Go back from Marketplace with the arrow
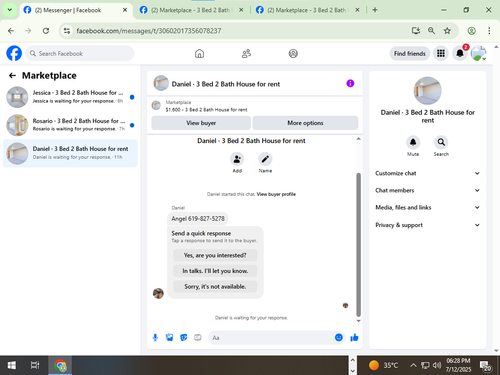Image resolution: width=500 pixels, height=375 pixels. (x=12, y=76)
